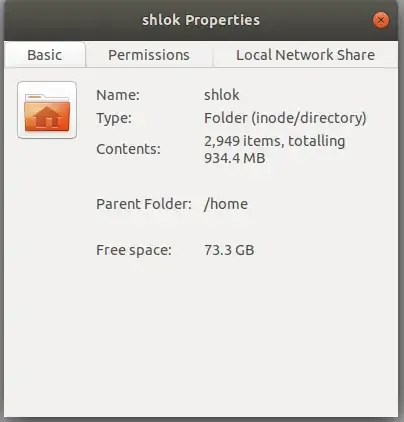Click the folder icon button frame border

tap(19, 110)
